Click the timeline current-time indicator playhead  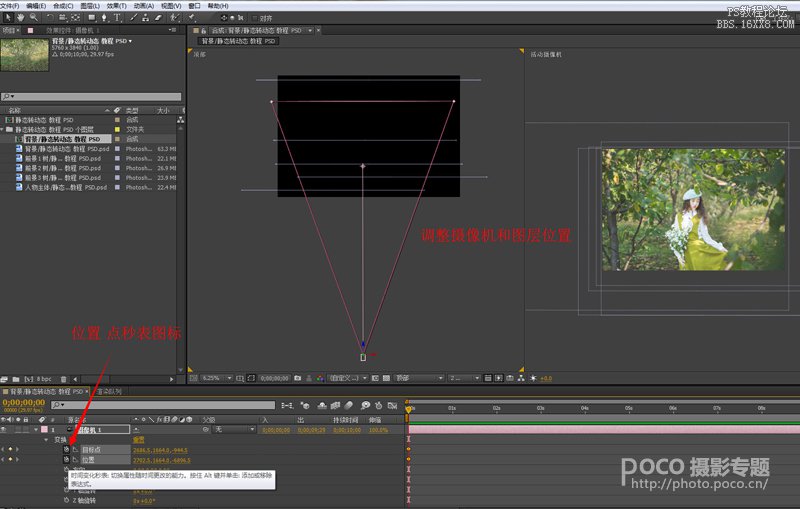pyautogui.click(x=408, y=409)
